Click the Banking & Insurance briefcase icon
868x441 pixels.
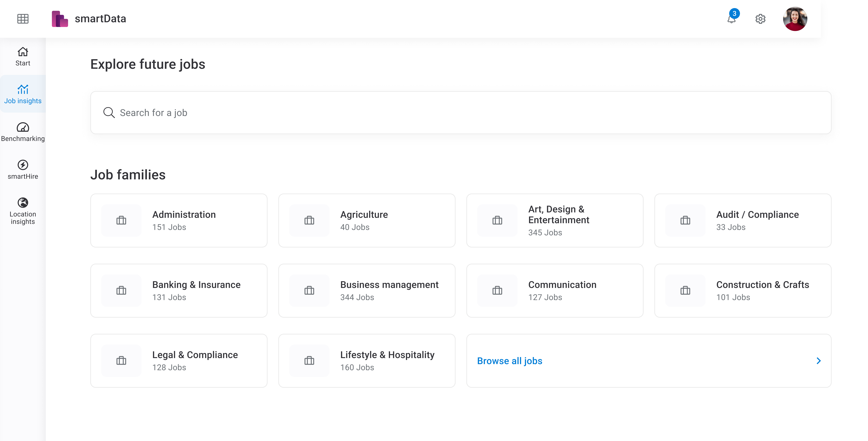[121, 291]
